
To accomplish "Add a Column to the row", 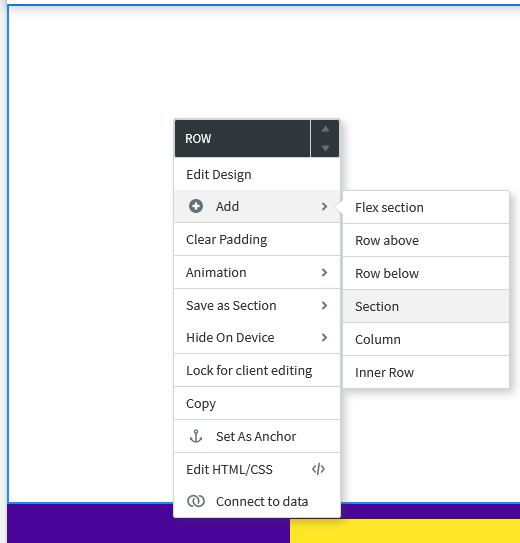I will point(426,339).
